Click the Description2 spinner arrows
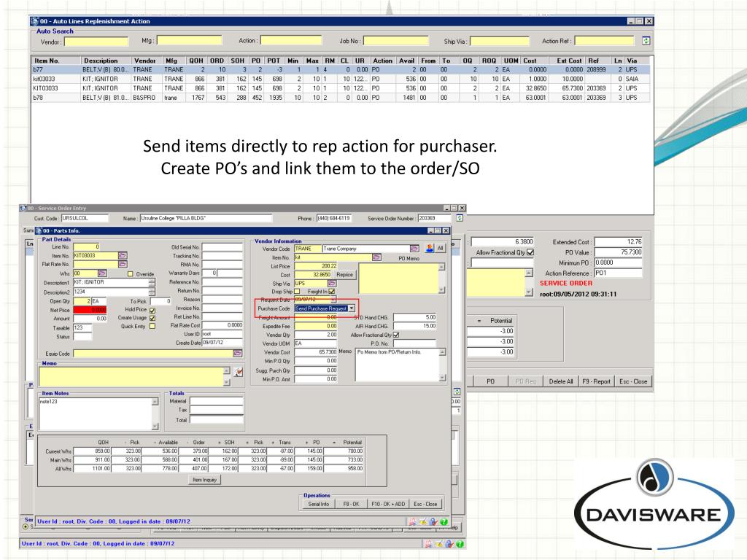 pyautogui.click(x=152, y=292)
